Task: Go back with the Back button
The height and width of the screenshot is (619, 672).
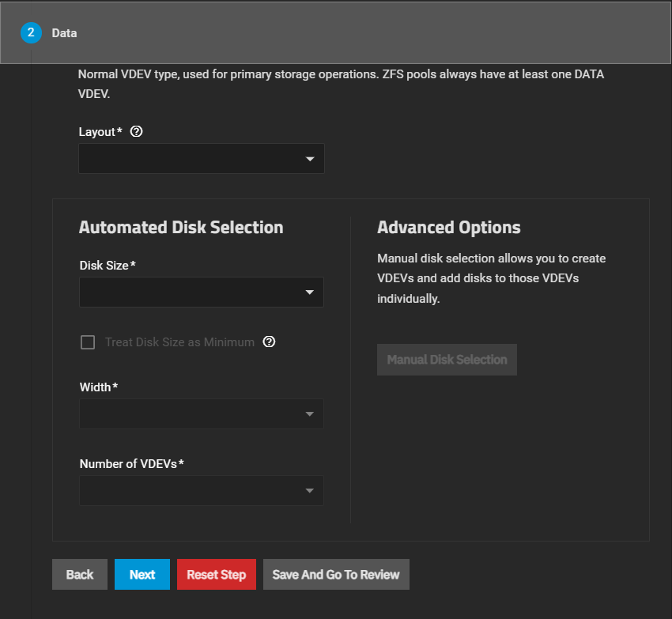Action: tap(80, 575)
